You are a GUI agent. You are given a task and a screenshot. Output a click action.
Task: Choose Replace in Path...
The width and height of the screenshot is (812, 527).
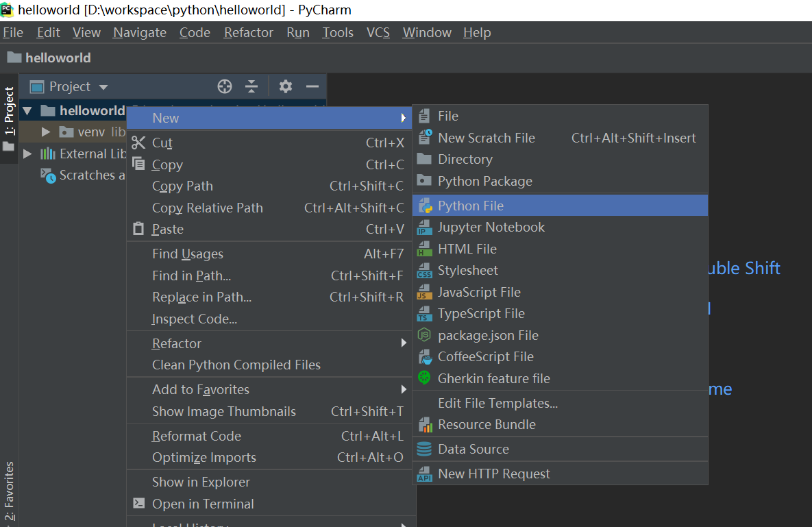coord(269,297)
